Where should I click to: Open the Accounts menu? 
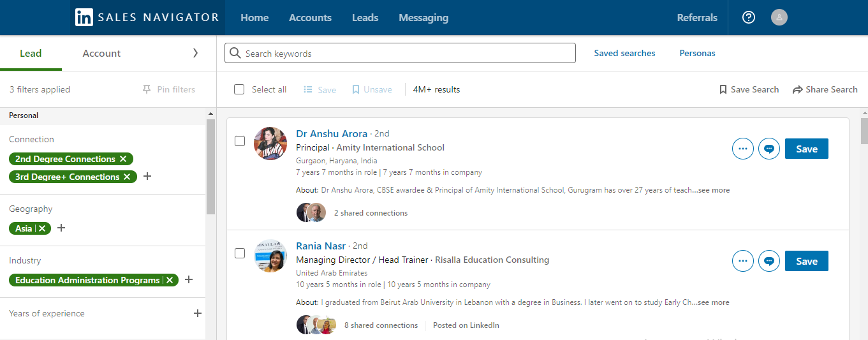pyautogui.click(x=310, y=18)
